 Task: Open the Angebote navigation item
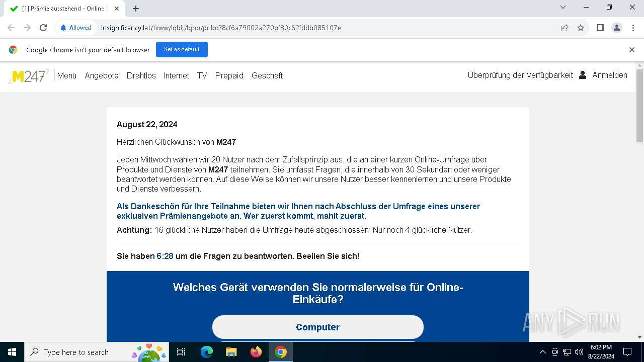point(102,75)
